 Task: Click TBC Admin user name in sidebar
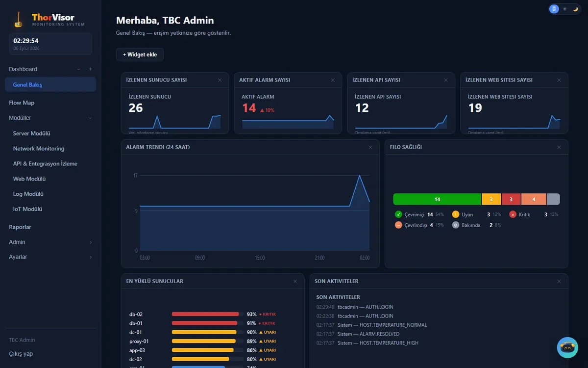22,340
